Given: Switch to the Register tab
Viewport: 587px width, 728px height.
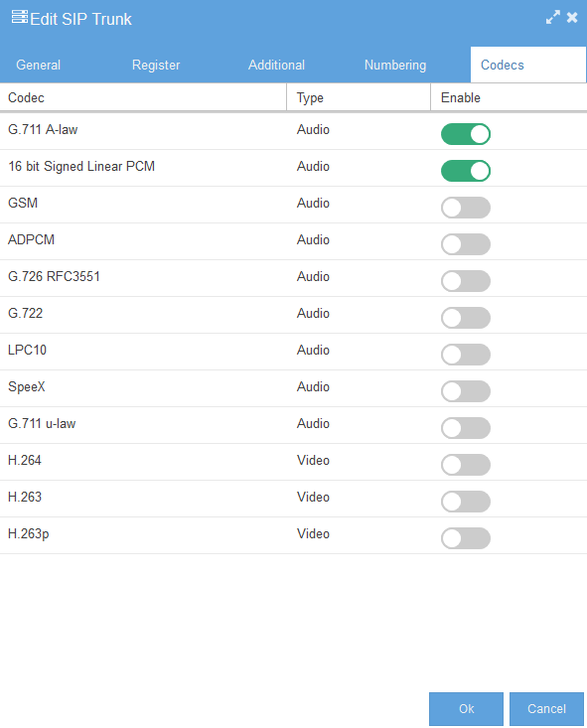Looking at the screenshot, I should pyautogui.click(x=156, y=65).
